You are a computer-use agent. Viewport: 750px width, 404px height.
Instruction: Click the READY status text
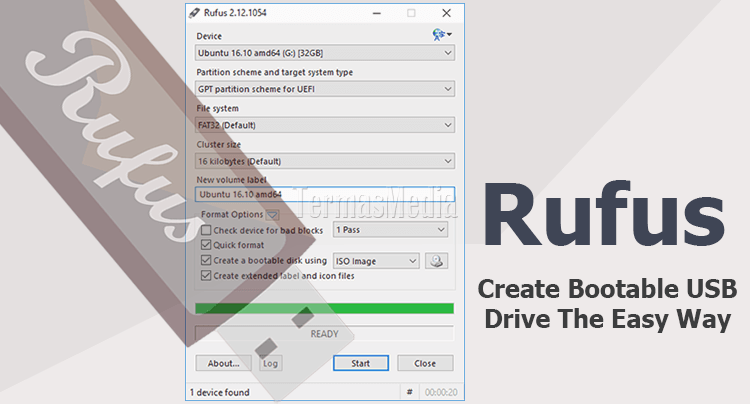(324, 334)
